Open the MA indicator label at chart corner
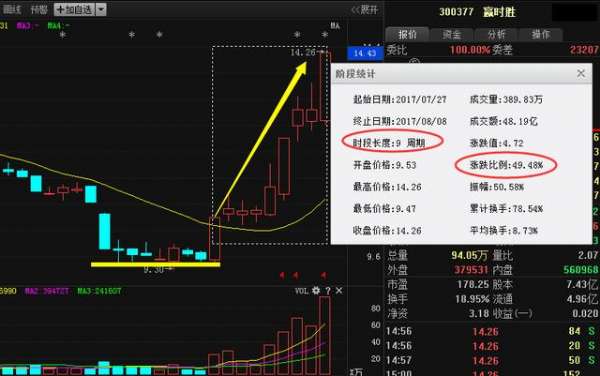This screenshot has height=376, width=600. (335, 26)
